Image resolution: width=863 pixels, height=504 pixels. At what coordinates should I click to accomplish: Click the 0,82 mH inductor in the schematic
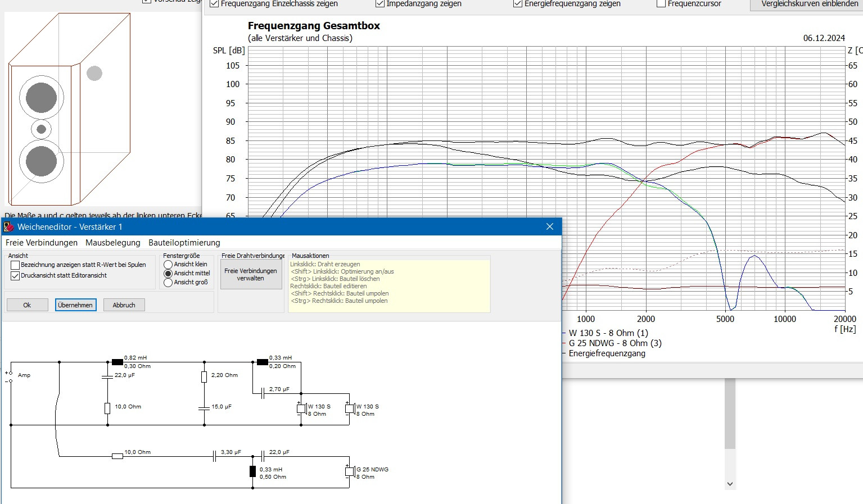[117, 362]
